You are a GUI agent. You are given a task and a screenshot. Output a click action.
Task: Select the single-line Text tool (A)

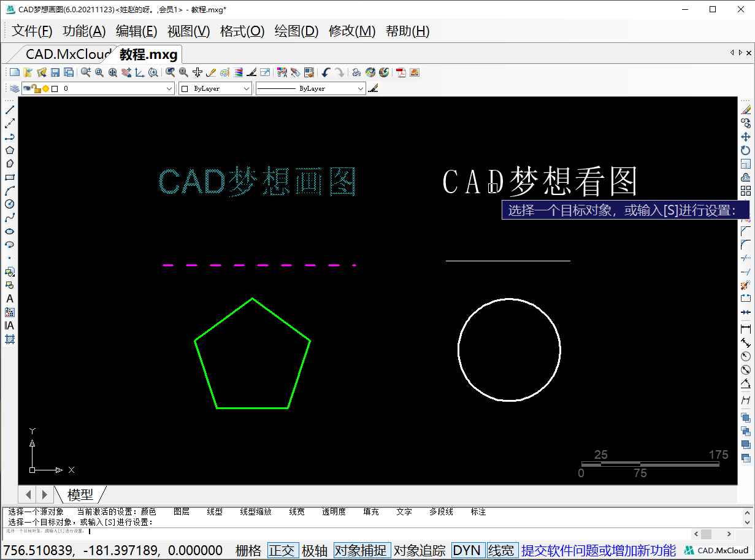(10, 299)
